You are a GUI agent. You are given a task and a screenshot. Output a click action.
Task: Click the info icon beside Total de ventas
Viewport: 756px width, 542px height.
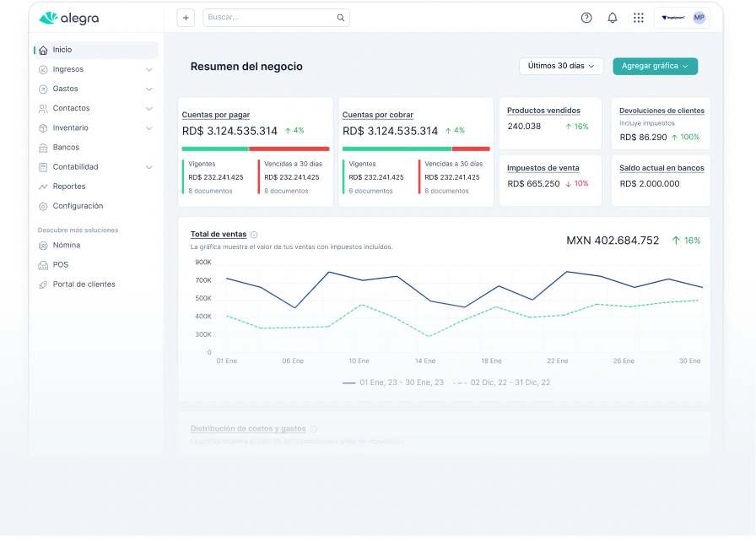click(x=254, y=235)
